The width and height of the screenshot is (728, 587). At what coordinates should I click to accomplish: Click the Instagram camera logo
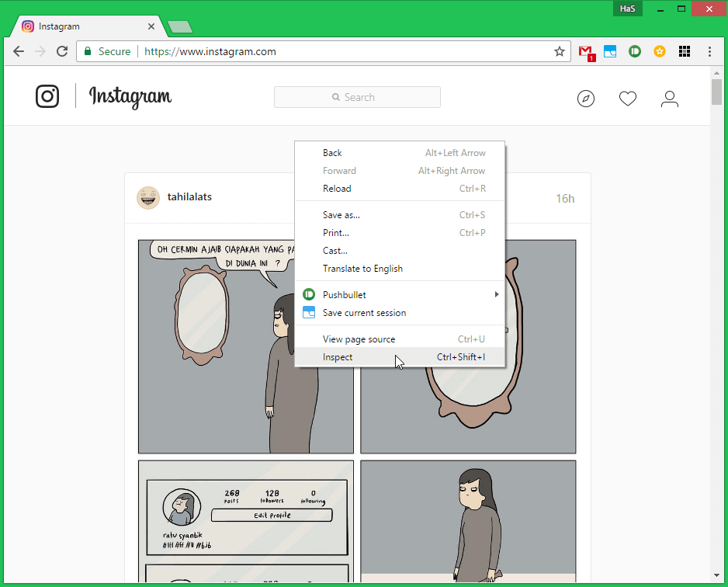tap(47, 96)
